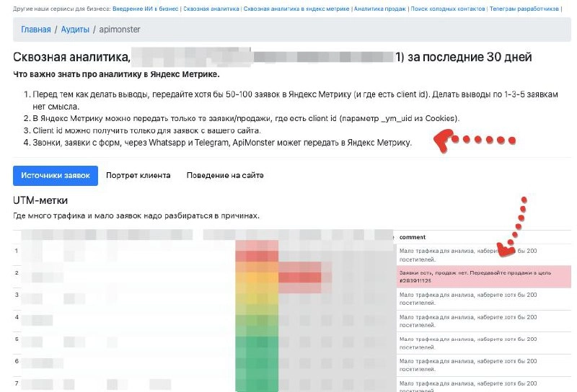Click row number 4 in table
Viewport: 577px width, 392px height.
coord(17,317)
